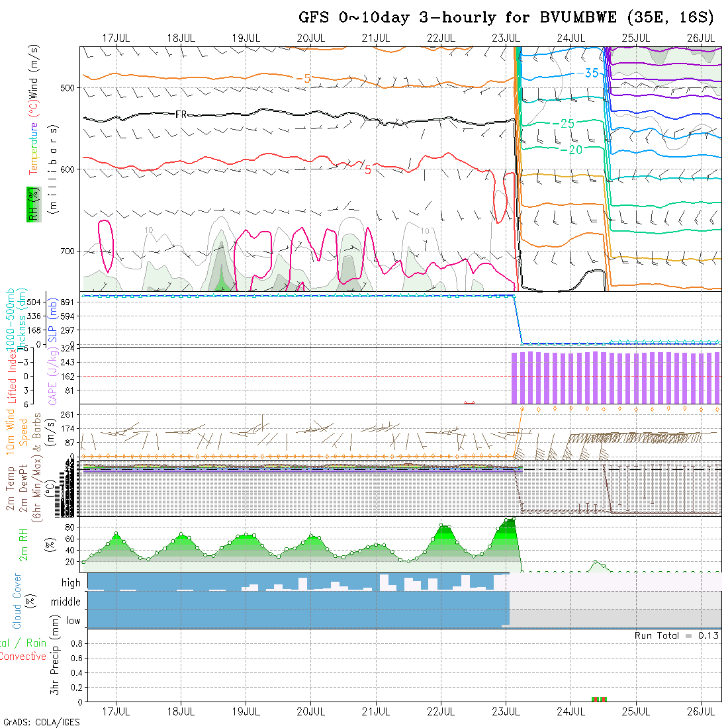Click the Run Total = 0.13 text
Viewport: 728px width, 728px height.
pos(676,635)
